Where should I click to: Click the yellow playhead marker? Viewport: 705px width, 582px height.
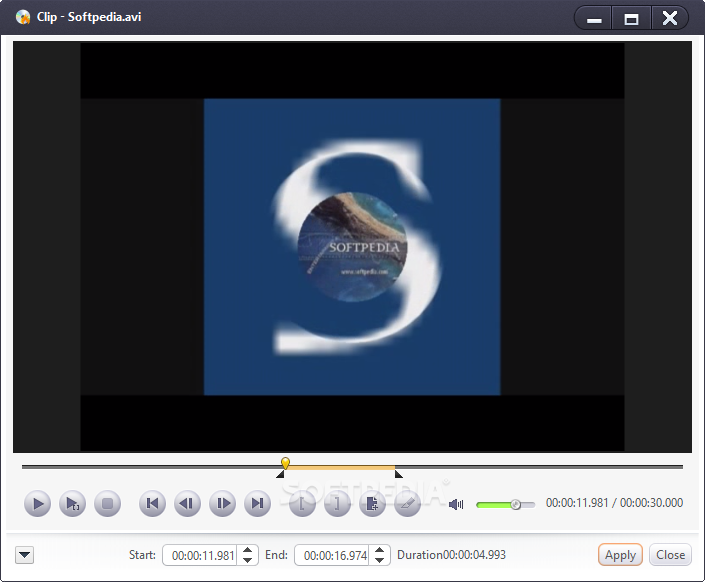[x=285, y=463]
